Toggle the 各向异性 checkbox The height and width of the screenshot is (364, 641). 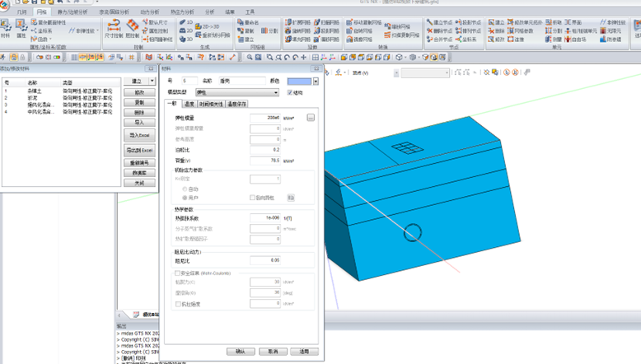[x=252, y=198]
